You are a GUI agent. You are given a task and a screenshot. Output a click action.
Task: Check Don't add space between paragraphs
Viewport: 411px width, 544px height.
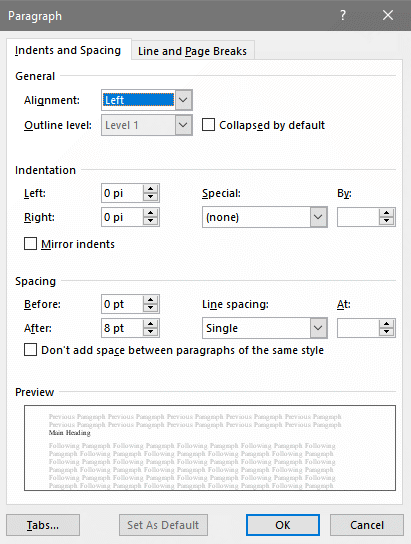click(x=31, y=350)
